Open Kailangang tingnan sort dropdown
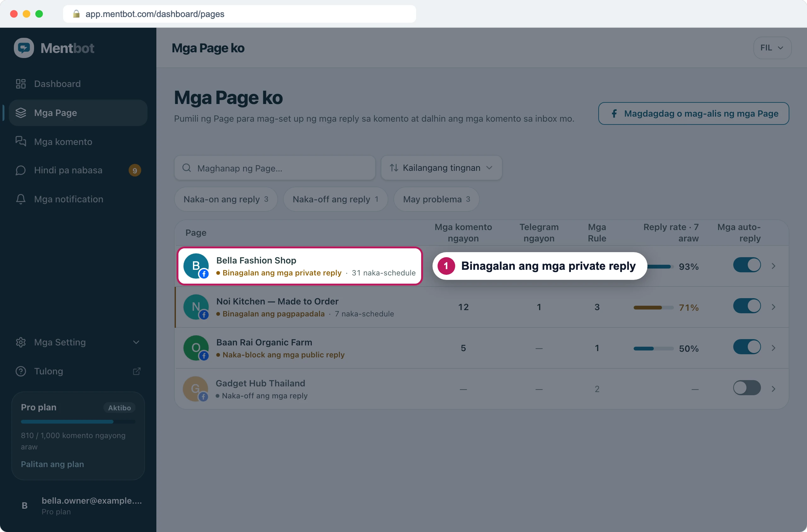The image size is (807, 532). pyautogui.click(x=441, y=168)
